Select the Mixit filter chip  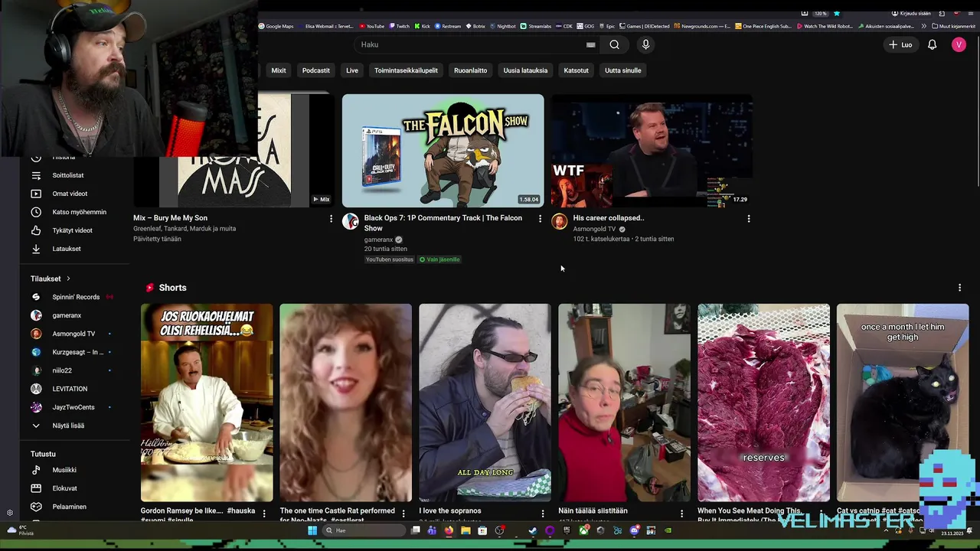click(x=279, y=70)
